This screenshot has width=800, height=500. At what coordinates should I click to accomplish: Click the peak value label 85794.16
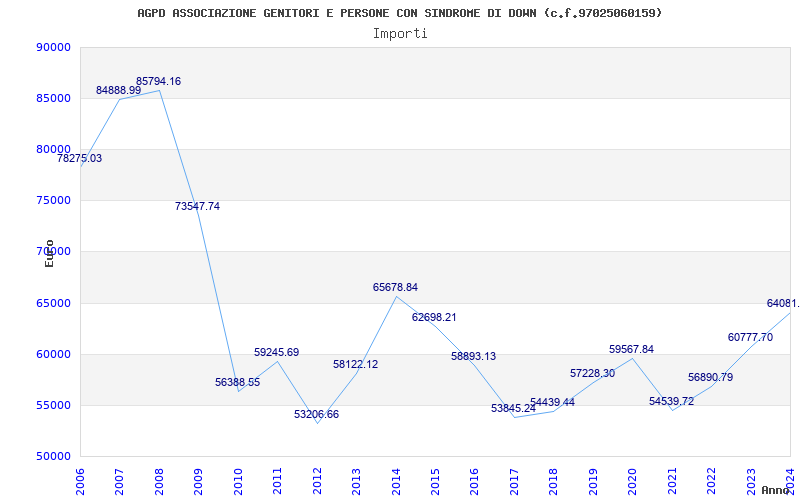(158, 82)
